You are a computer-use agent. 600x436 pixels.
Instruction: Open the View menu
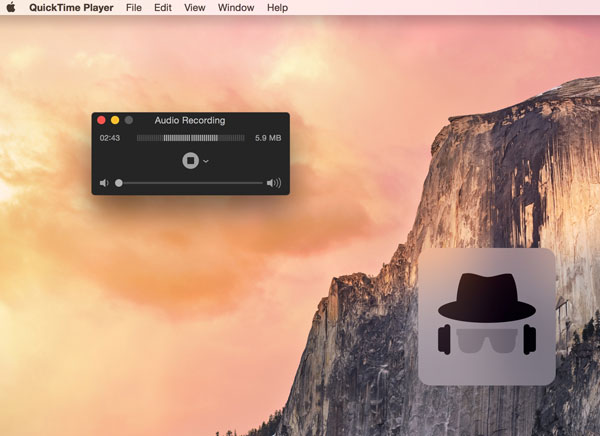[194, 8]
